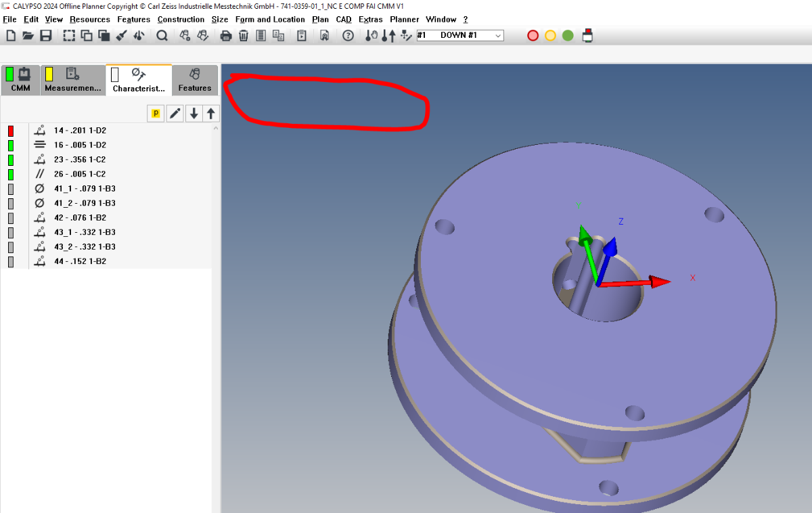Click the red stop light indicator

[x=533, y=36]
